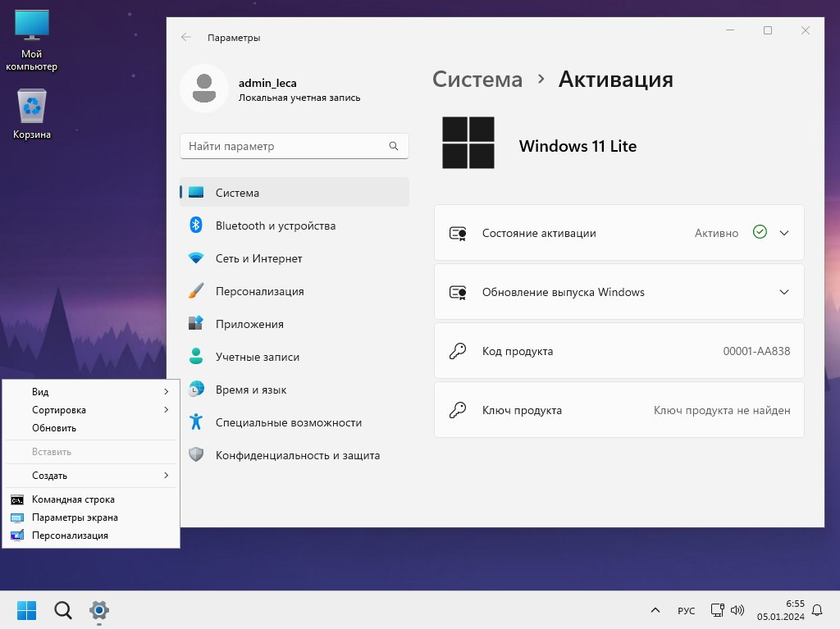Open Bluetooth and devices settings icon

[x=196, y=226]
